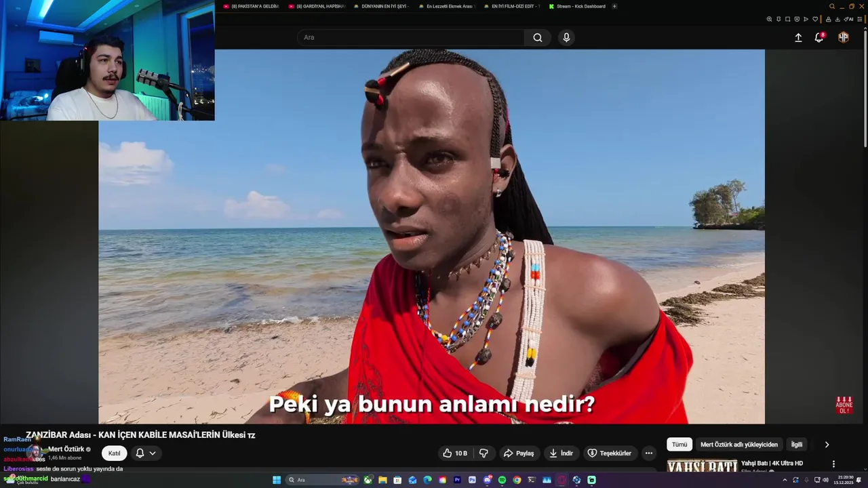Click the heart icon in browser toolbar
Viewport: 868px width, 488px height.
pyautogui.click(x=815, y=19)
